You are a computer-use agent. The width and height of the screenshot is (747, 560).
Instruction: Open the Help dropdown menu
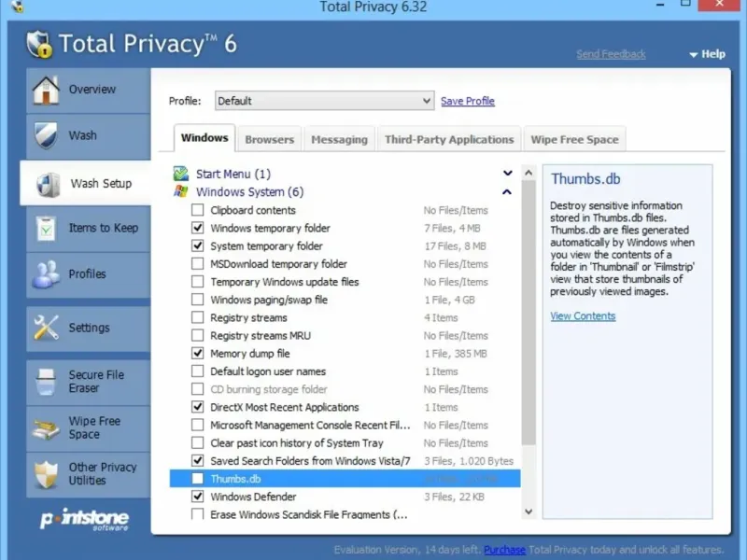(708, 54)
